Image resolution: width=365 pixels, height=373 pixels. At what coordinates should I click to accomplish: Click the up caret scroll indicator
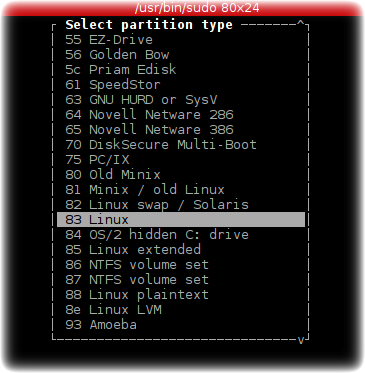(301, 23)
